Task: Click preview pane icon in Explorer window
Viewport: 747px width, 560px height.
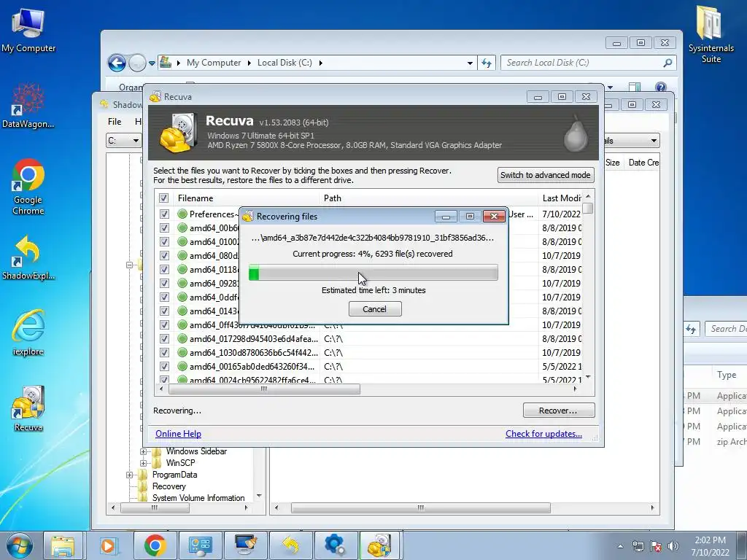Action: pos(635,87)
